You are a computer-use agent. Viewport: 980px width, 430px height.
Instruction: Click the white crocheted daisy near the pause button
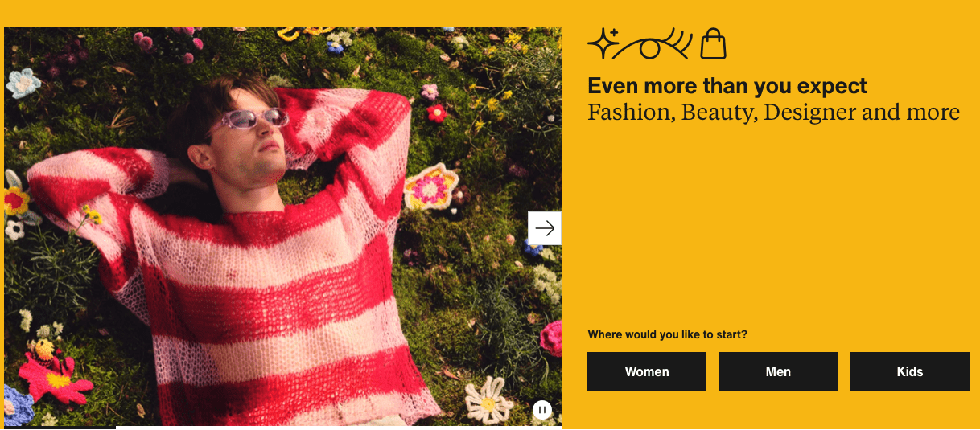pyautogui.click(x=489, y=399)
